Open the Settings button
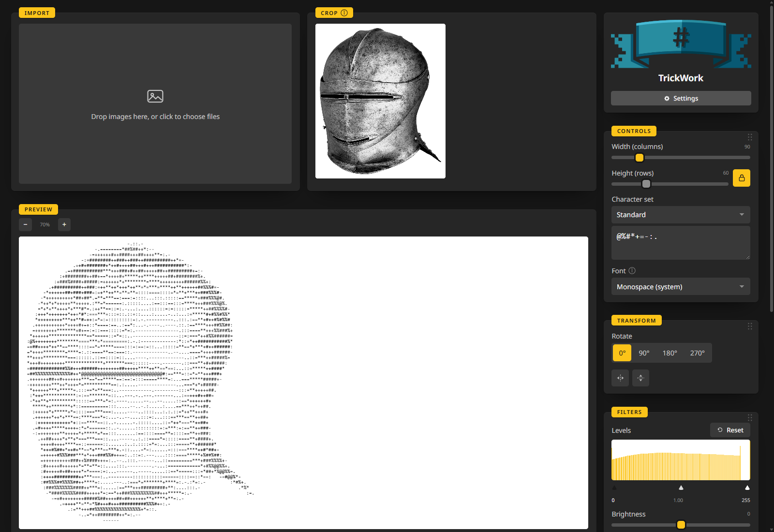 (681, 98)
